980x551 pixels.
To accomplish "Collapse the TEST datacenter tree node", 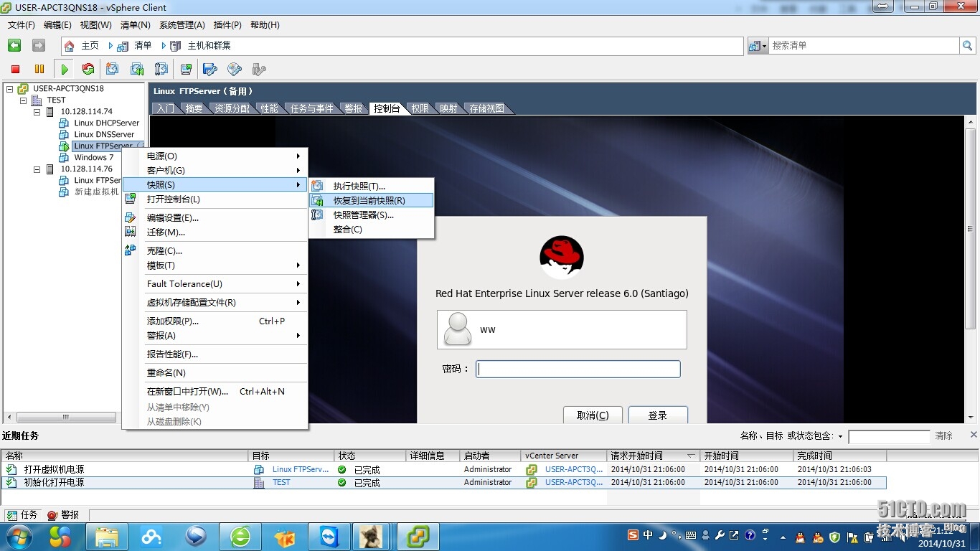I will click(x=24, y=100).
